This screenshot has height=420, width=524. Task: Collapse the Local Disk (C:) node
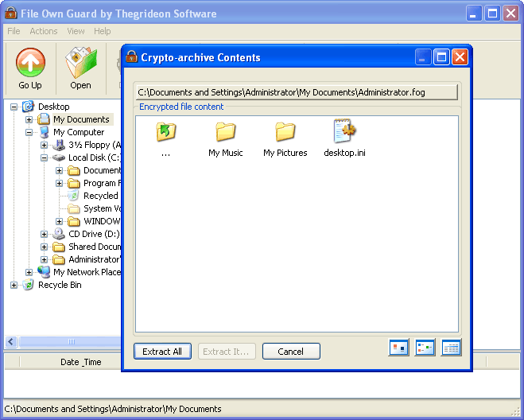(44, 157)
